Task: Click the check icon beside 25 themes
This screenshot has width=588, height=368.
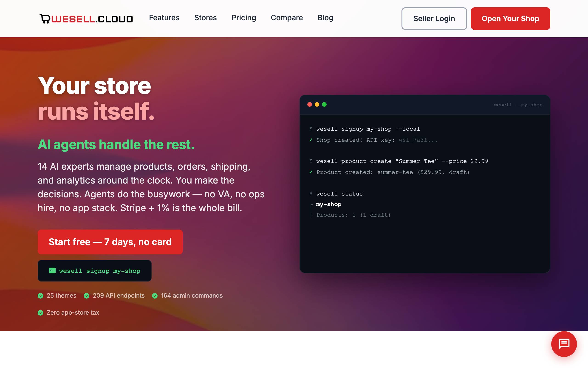Action: (x=41, y=296)
